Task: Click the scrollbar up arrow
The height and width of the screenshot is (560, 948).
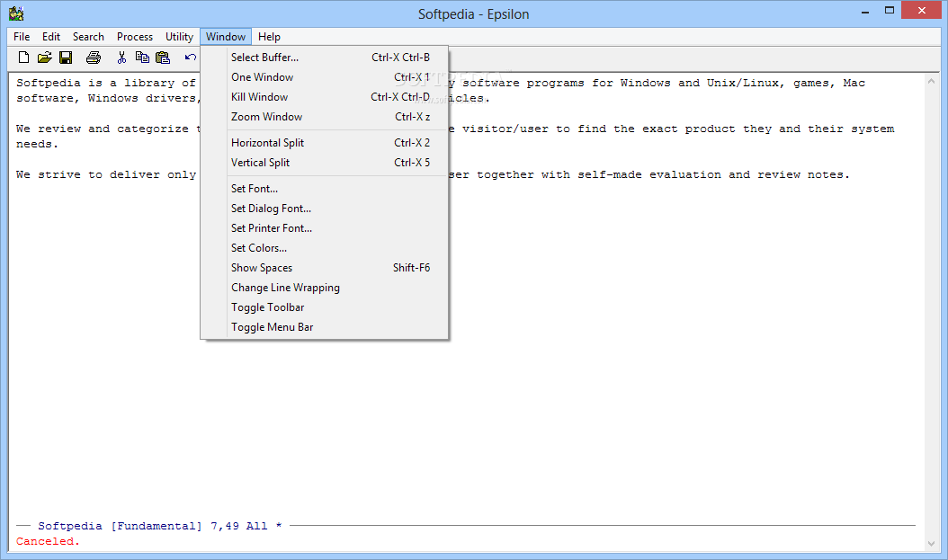Action: point(931,81)
